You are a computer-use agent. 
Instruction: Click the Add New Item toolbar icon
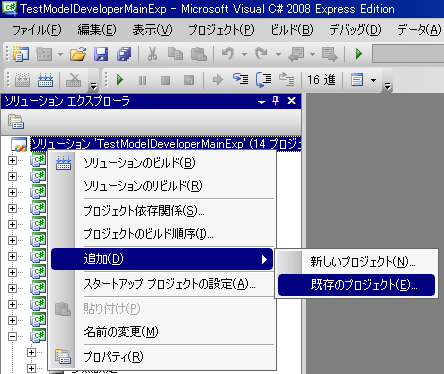click(44, 54)
